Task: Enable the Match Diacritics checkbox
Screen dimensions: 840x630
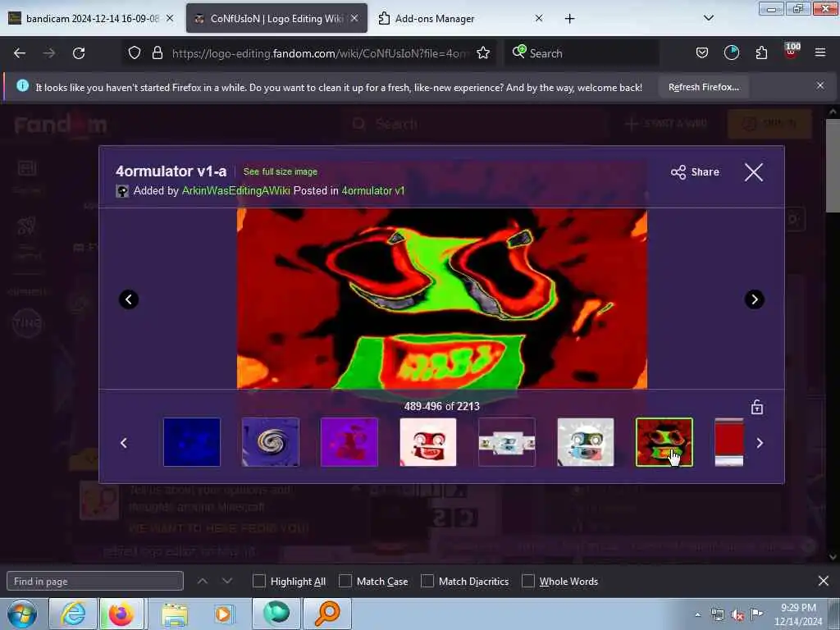Action: pyautogui.click(x=427, y=582)
